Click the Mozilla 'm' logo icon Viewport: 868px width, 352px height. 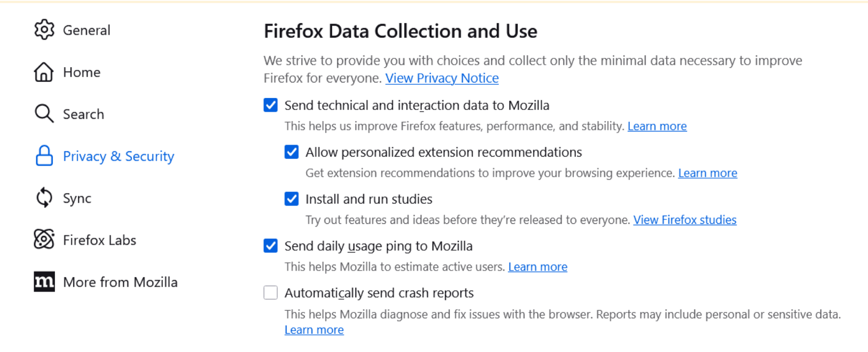pos(44,282)
